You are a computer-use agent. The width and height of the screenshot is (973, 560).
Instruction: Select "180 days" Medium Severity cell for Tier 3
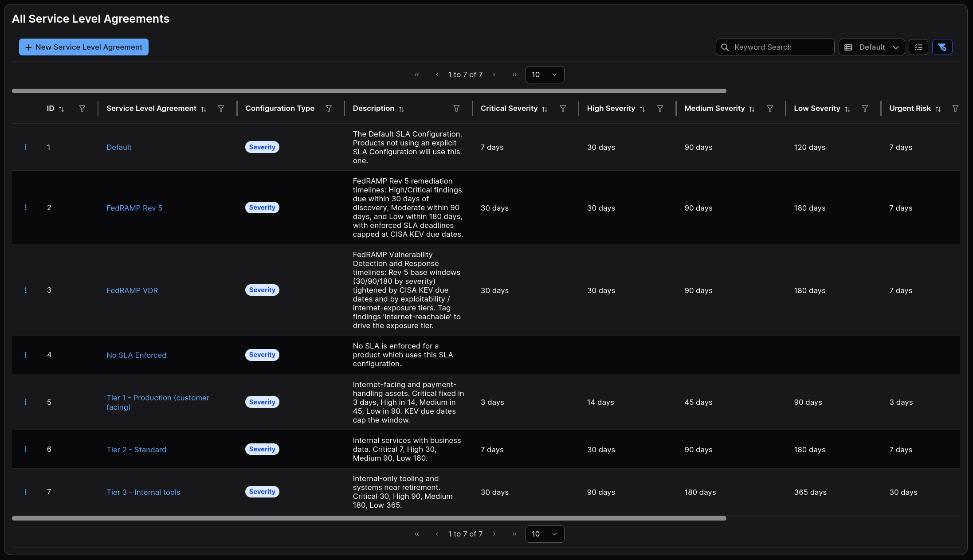tap(700, 492)
